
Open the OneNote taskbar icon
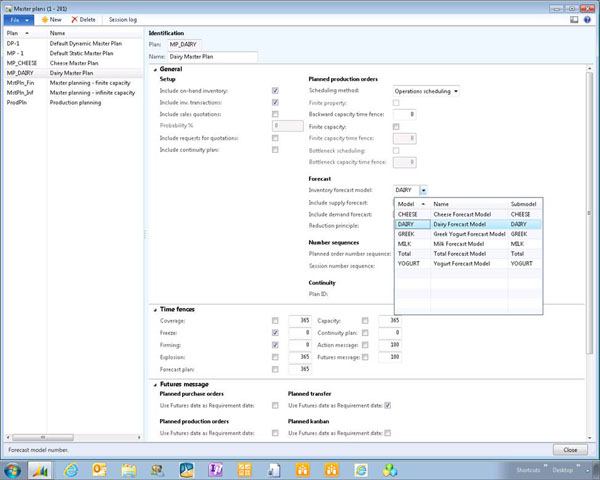click(x=214, y=469)
